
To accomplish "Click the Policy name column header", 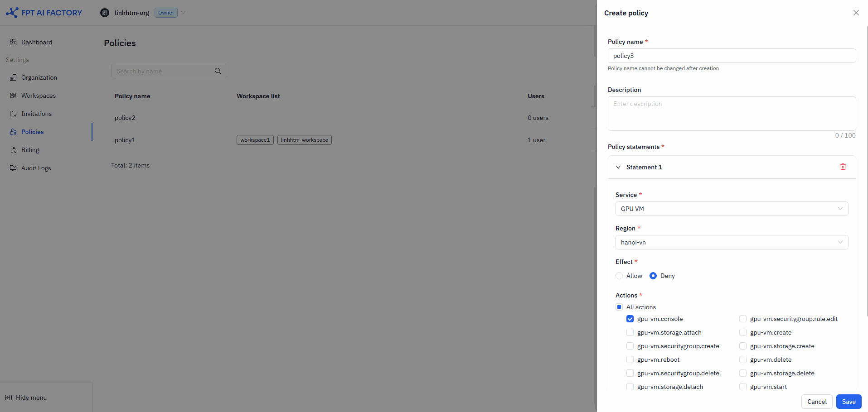I will click(132, 96).
